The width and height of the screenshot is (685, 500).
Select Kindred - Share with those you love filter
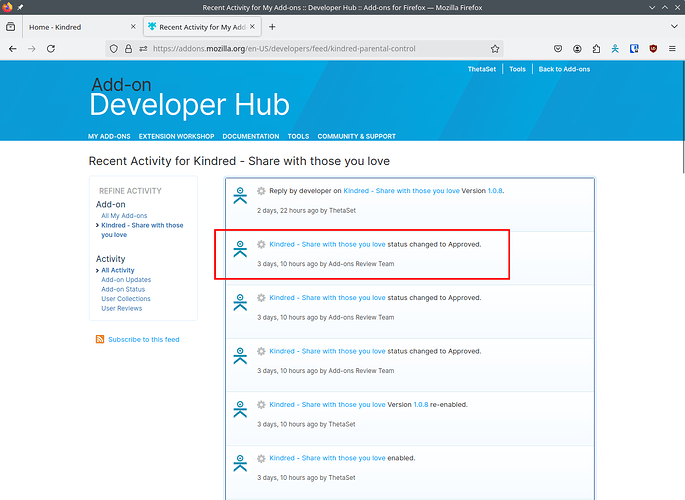pos(142,230)
